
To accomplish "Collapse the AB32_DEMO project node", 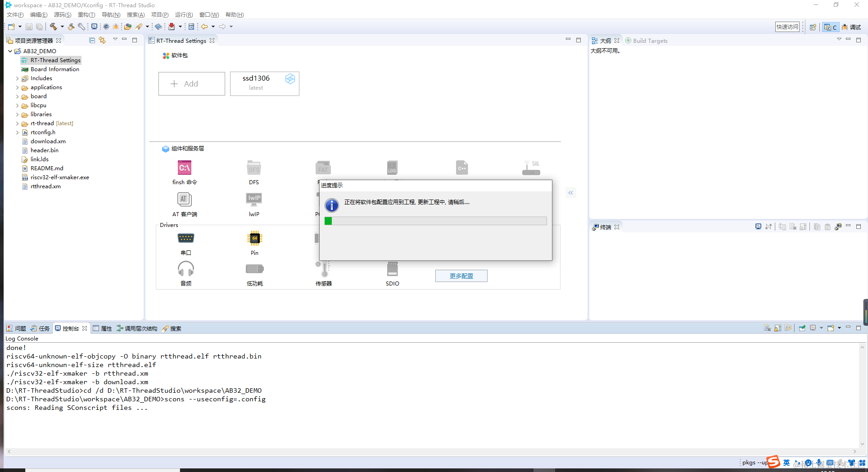I will click(10, 51).
